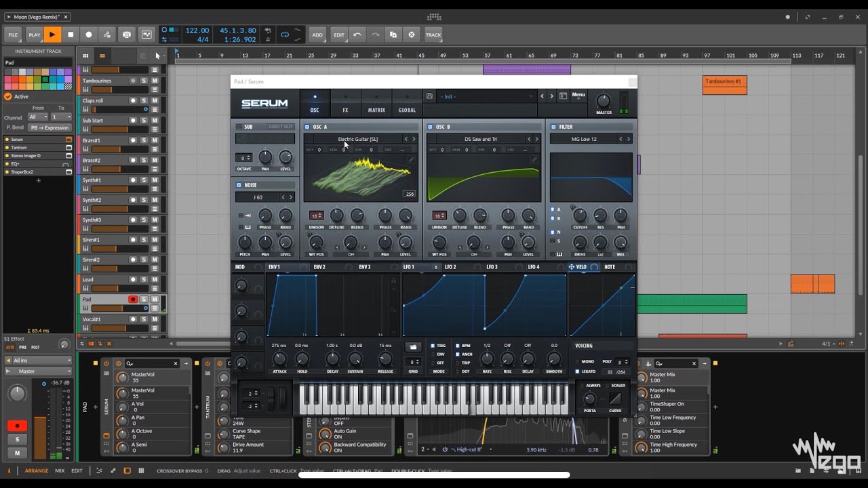Toggle the LFO BPM sync checkbox

pos(458,346)
